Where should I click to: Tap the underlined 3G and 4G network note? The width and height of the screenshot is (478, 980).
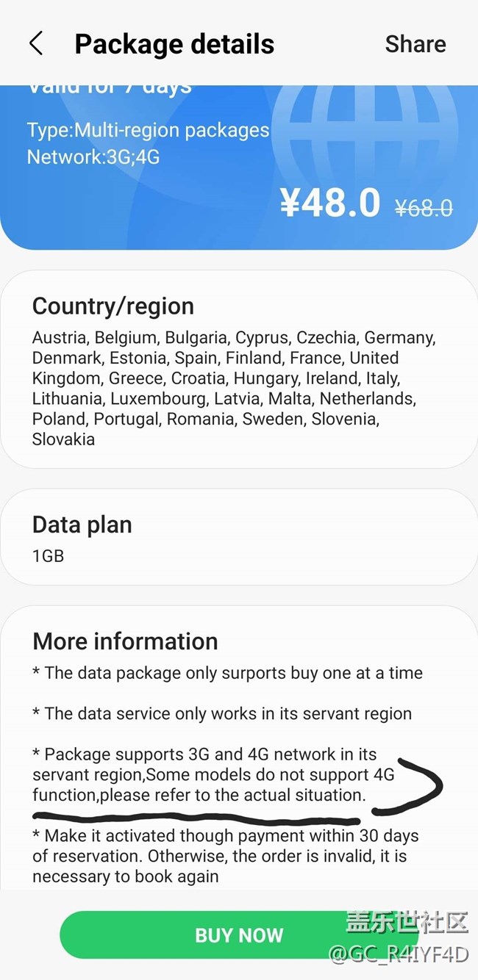tap(213, 774)
